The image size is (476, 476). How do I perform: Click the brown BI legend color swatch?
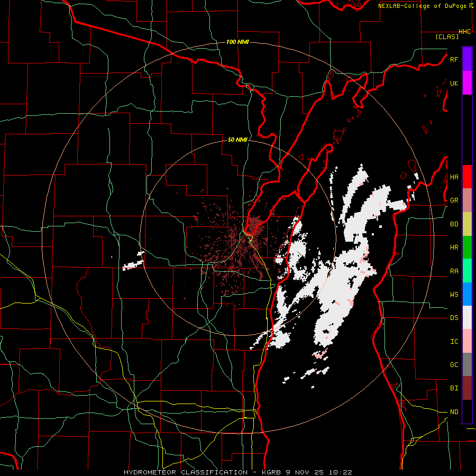coord(467,388)
